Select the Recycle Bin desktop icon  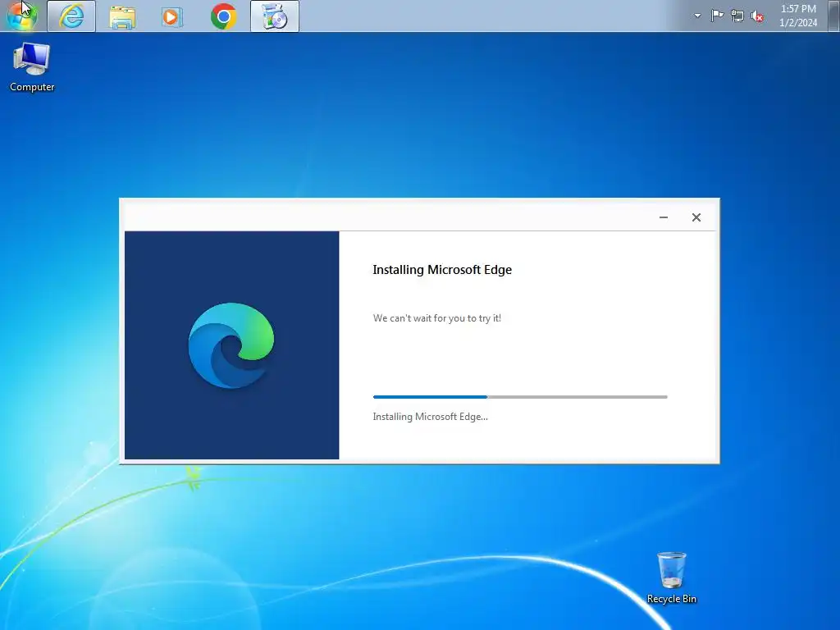[x=671, y=578]
